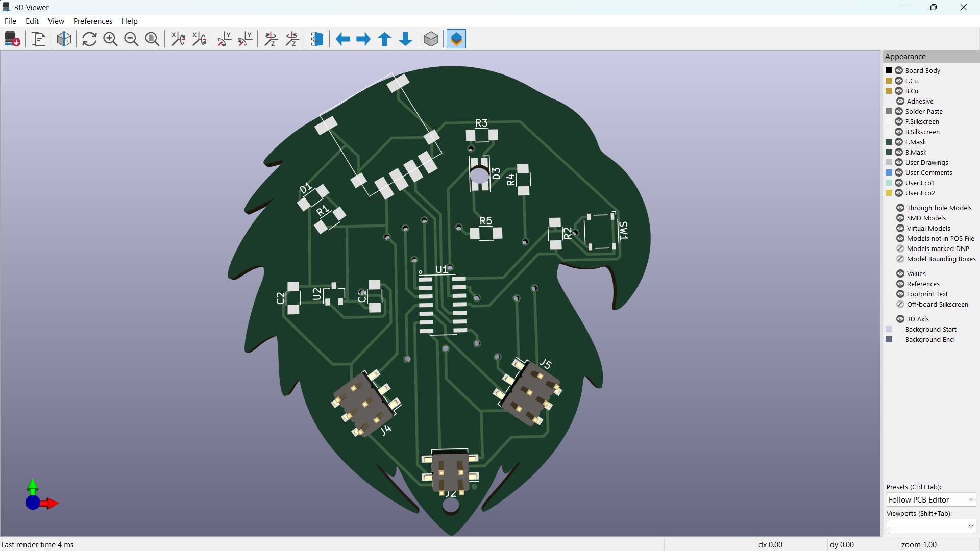Toggle the appearance manager layers icon
Image resolution: width=980 pixels, height=551 pixels.
456,39
